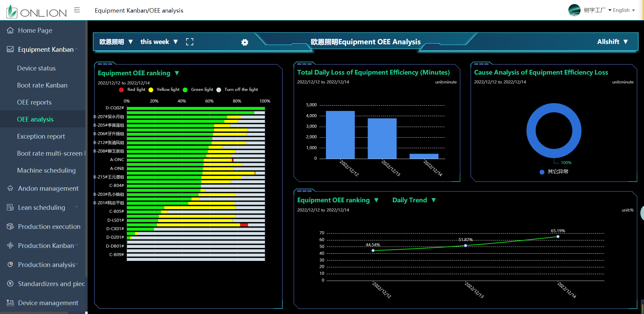Click the blue donut chart ring

531,131
